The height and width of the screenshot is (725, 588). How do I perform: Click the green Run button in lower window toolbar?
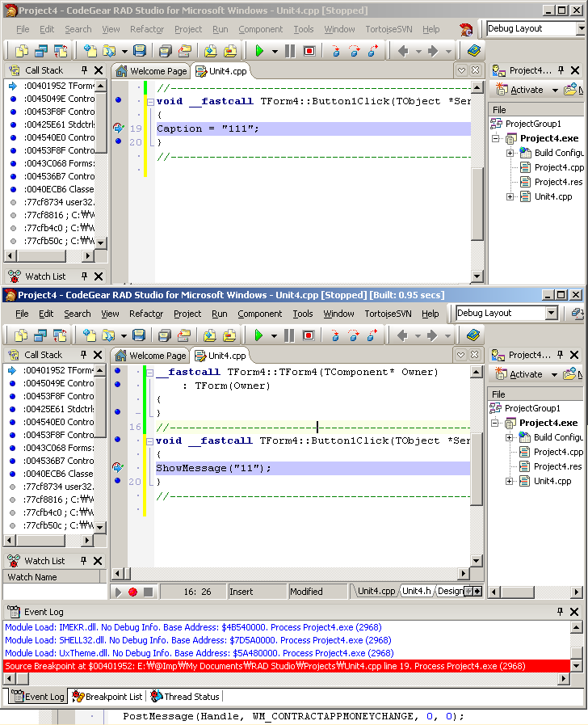coord(259,335)
